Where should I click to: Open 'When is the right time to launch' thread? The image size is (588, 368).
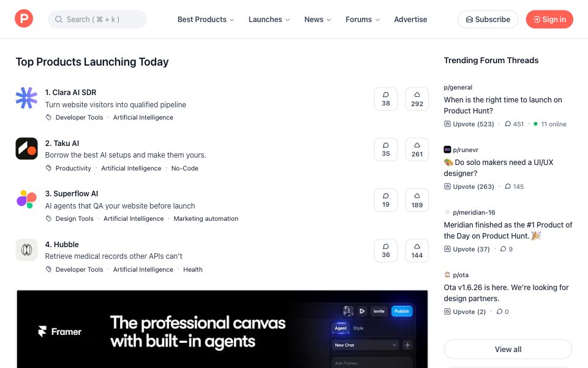click(503, 105)
